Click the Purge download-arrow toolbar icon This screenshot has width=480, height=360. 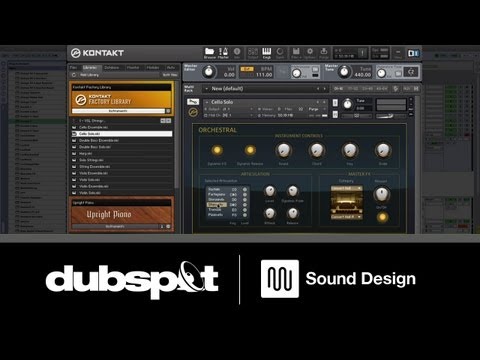click(x=323, y=51)
